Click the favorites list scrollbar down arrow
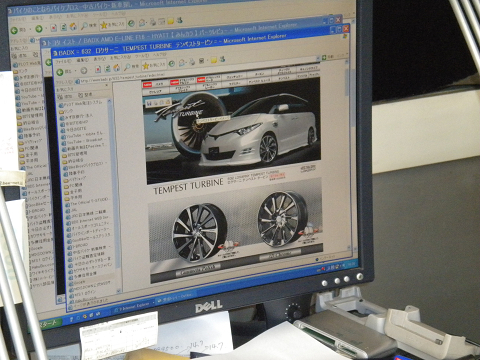This screenshot has width=480, height=360. click(x=118, y=291)
